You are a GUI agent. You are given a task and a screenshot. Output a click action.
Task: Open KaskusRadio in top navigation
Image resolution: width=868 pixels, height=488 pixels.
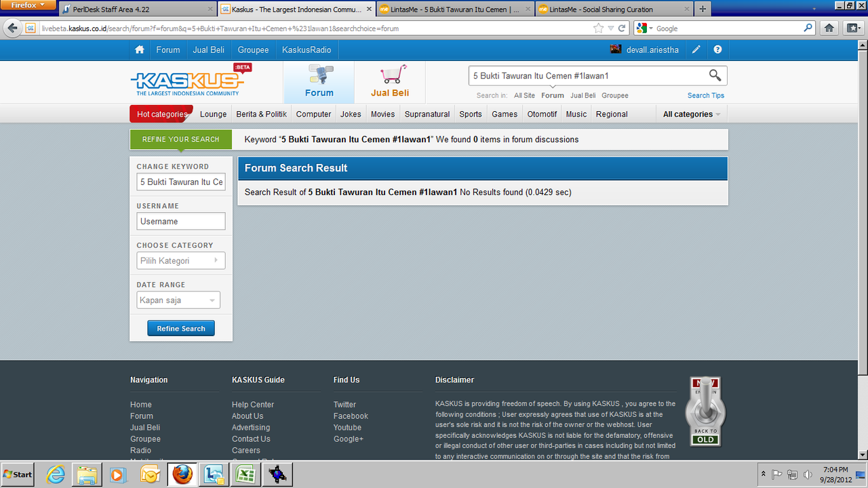click(x=307, y=49)
